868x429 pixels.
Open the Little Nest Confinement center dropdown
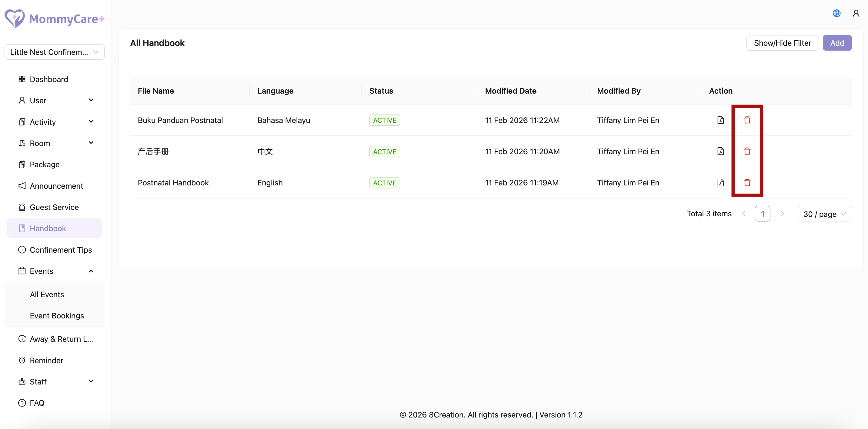tap(54, 52)
